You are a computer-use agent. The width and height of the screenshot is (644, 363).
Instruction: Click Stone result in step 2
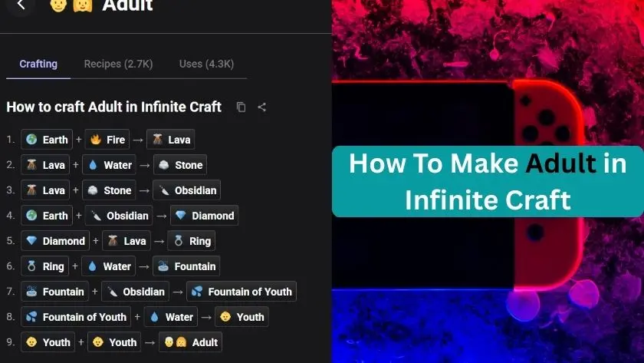(x=180, y=165)
